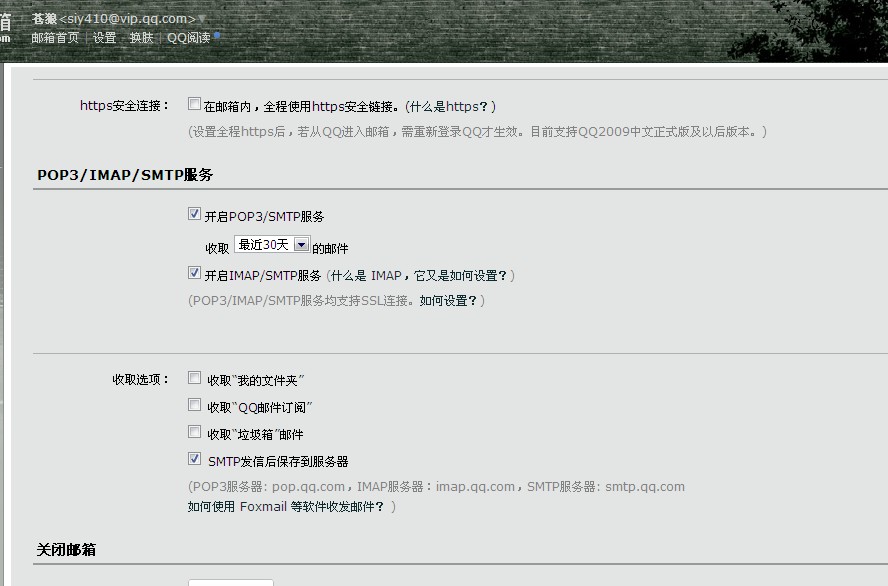Open 换肤 skin changer link
Image resolution: width=888 pixels, height=586 pixels.
[141, 38]
